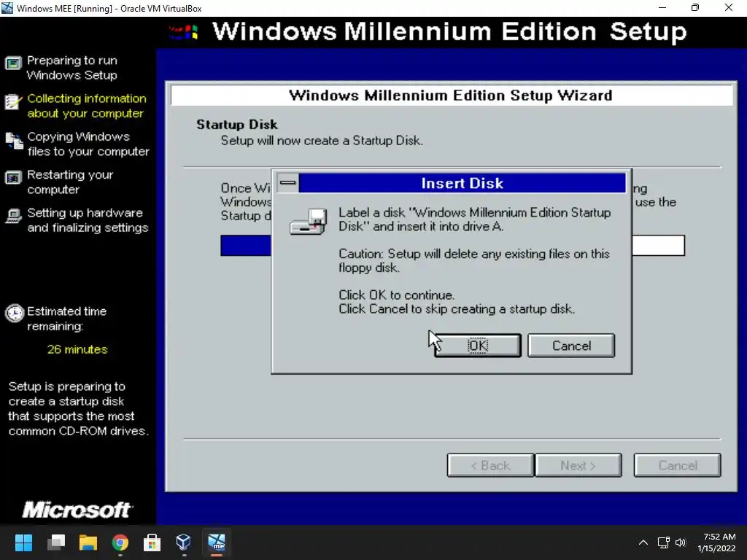This screenshot has height=560, width=747.
Task: Click 'Setup will now create a Startup Disk.'
Action: pyautogui.click(x=322, y=141)
